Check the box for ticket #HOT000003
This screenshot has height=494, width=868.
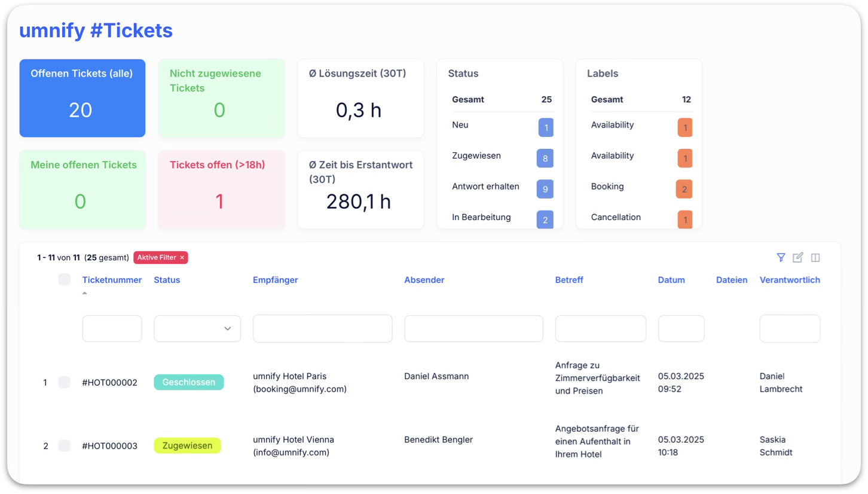(x=64, y=446)
